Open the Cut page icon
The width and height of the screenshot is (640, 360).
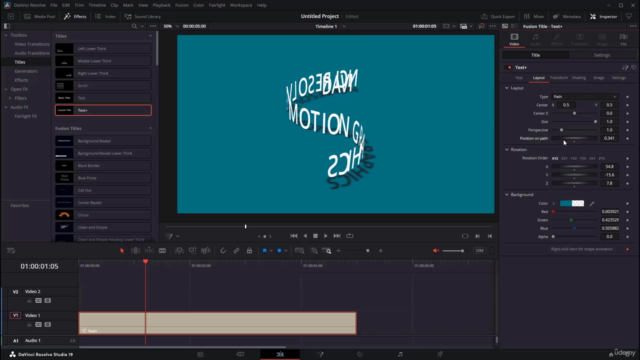click(x=240, y=354)
